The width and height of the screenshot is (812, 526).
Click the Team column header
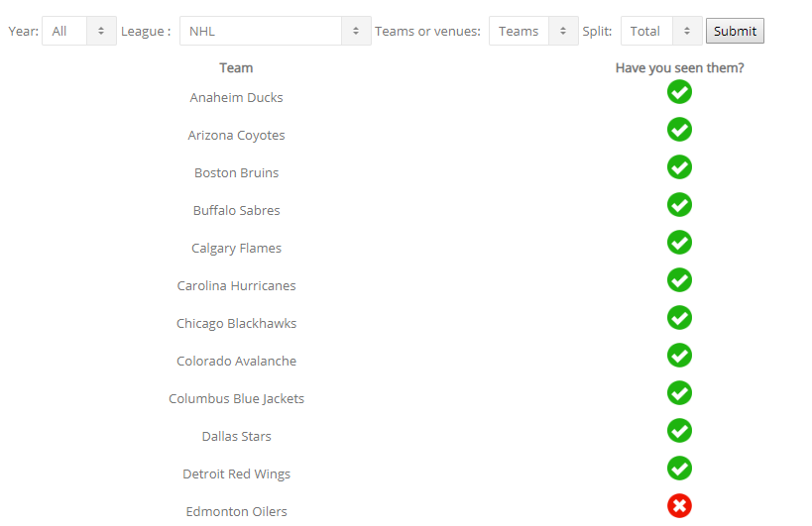(x=236, y=67)
